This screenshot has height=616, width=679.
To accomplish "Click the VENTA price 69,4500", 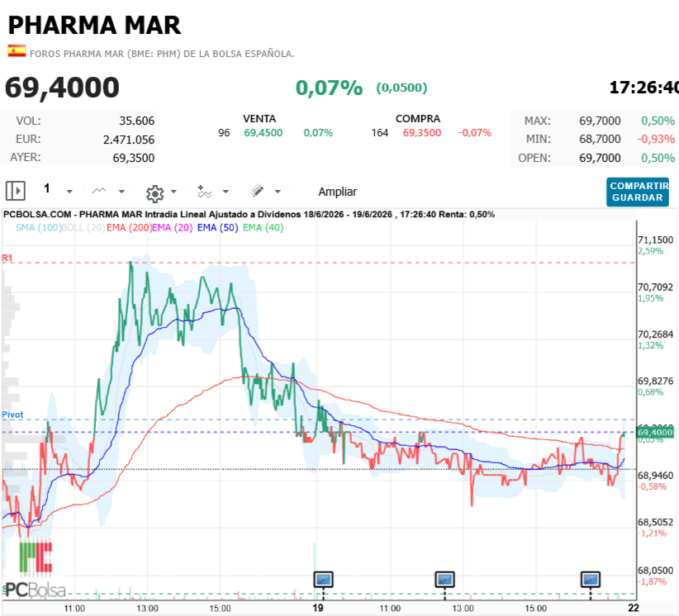I will [264, 133].
